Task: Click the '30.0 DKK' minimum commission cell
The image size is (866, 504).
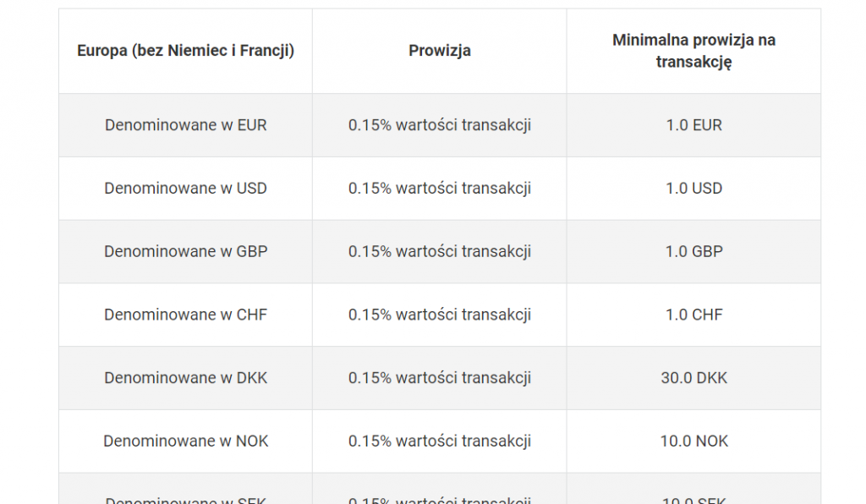Action: [693, 378]
